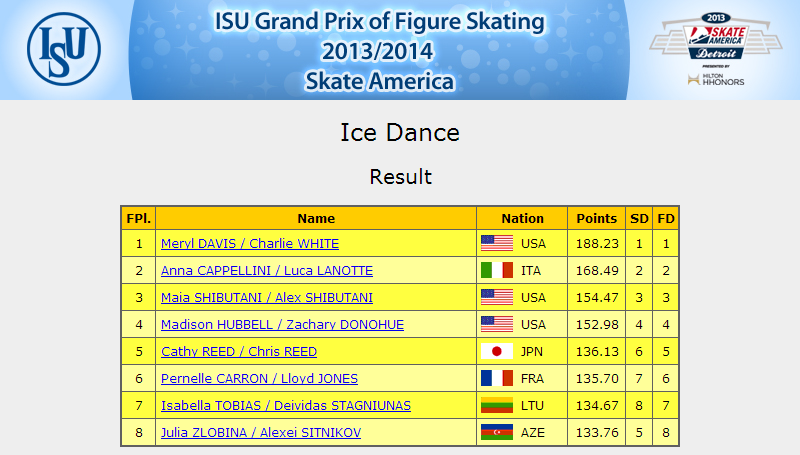Click the Japan flag icon for JPN
The height and width of the screenshot is (455, 800).
[x=497, y=351]
